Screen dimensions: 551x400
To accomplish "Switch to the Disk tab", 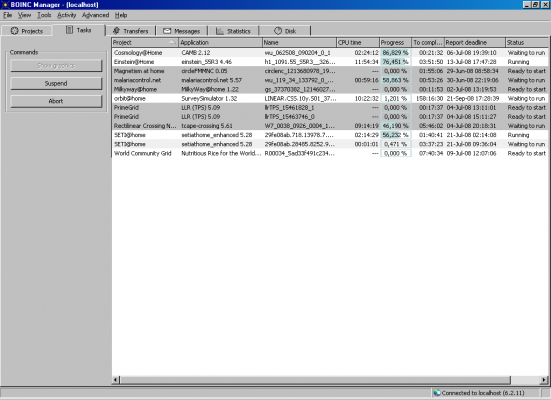I will [285, 31].
